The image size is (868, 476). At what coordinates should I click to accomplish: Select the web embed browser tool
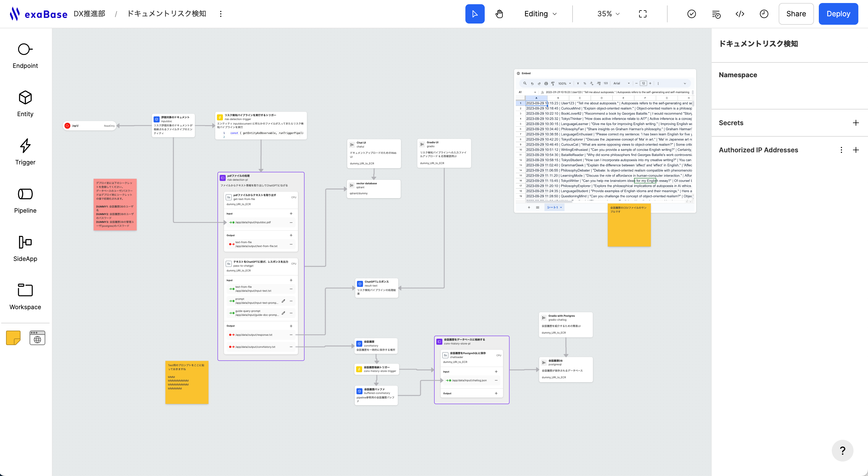pos(37,338)
